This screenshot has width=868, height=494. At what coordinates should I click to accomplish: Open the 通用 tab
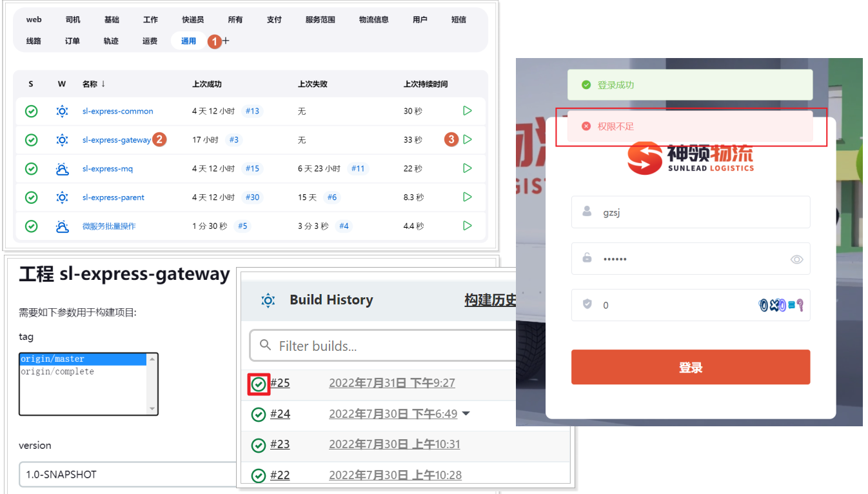tap(188, 40)
